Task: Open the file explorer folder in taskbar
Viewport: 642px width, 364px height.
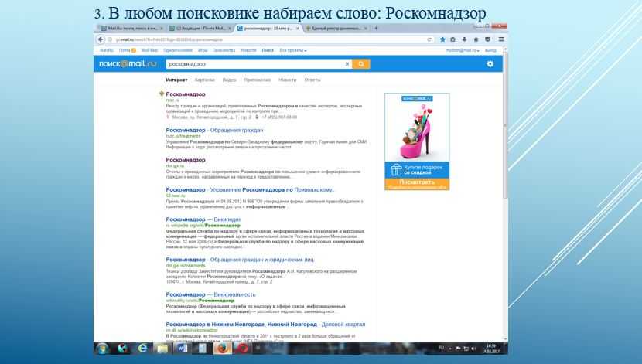Action: (162, 348)
